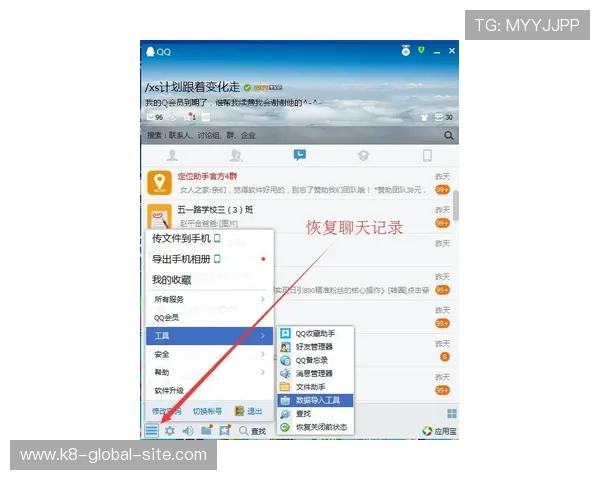Open Qzone star icon with count 1
Image resolution: width=600 pixels, height=480 pixels.
[189, 117]
